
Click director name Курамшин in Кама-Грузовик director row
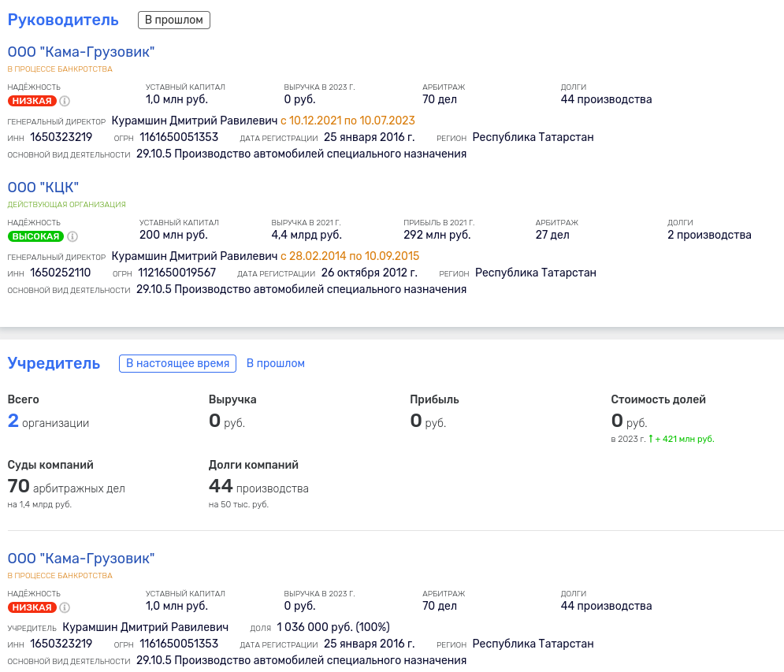pyautogui.click(x=195, y=121)
